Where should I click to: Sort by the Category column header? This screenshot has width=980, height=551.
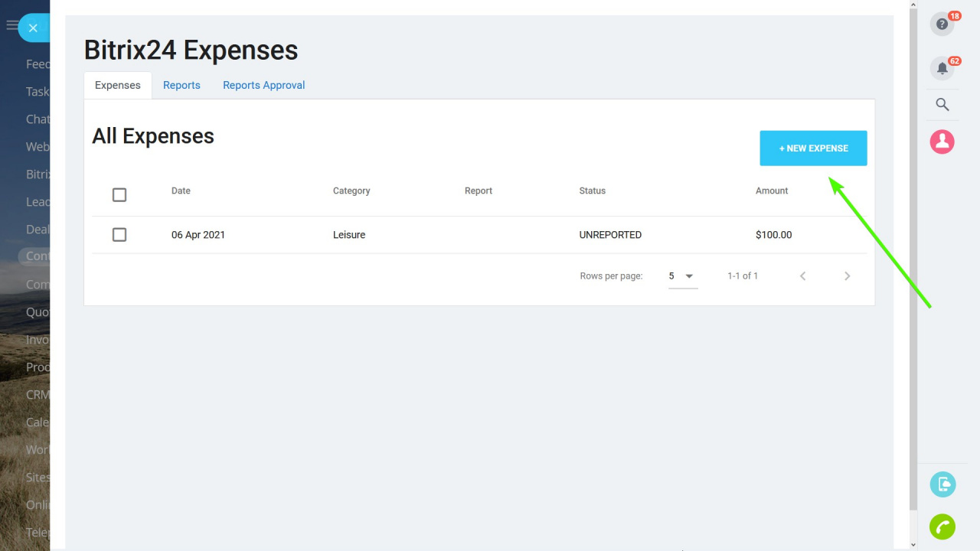(351, 191)
